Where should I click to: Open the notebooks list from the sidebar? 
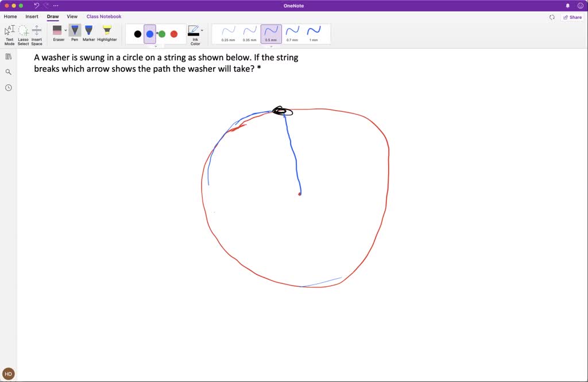coord(8,56)
